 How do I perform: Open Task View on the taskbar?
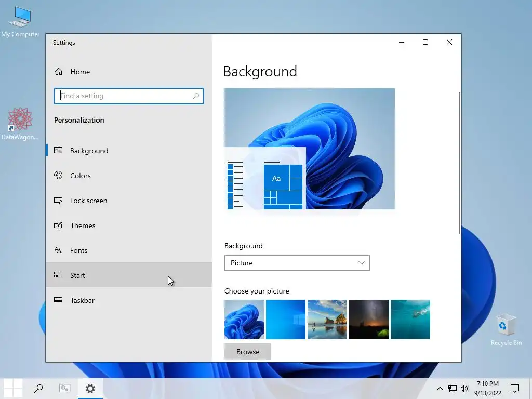tap(64, 388)
